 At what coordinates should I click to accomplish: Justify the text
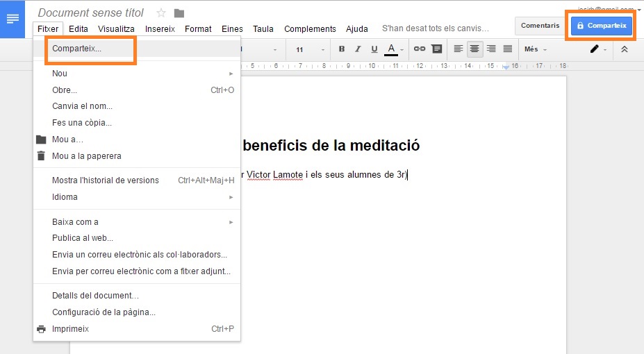click(x=508, y=49)
